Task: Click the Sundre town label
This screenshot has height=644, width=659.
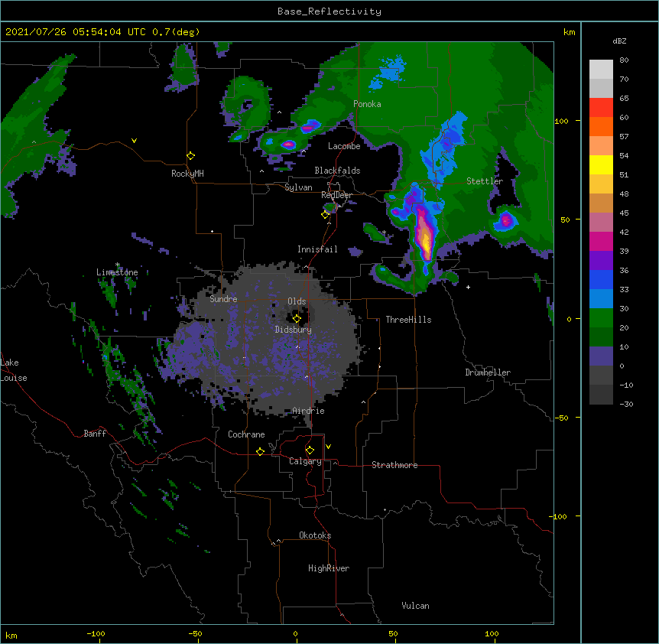Action: tap(223, 299)
